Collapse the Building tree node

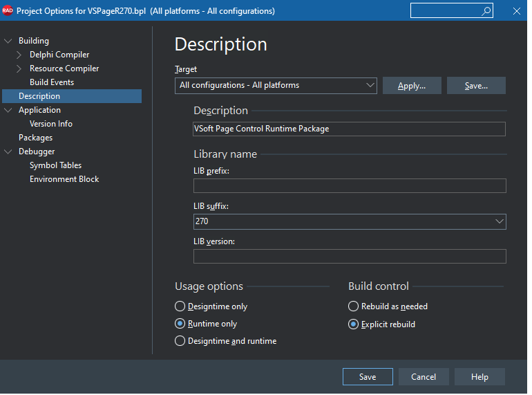click(8, 42)
